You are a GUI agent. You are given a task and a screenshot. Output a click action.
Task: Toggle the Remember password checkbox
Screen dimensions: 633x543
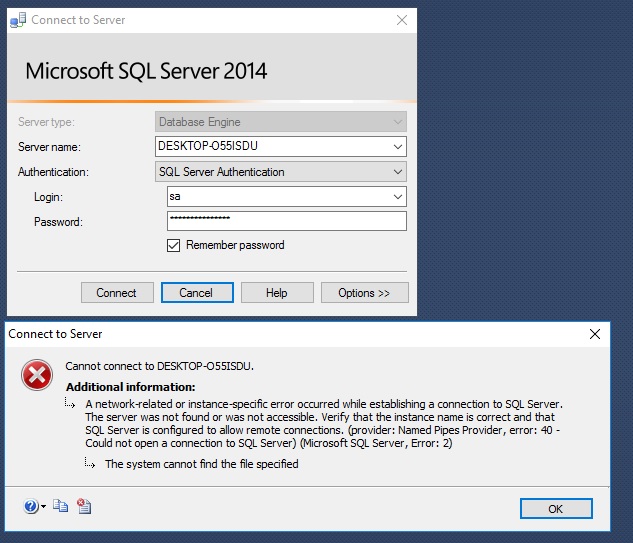coord(174,245)
